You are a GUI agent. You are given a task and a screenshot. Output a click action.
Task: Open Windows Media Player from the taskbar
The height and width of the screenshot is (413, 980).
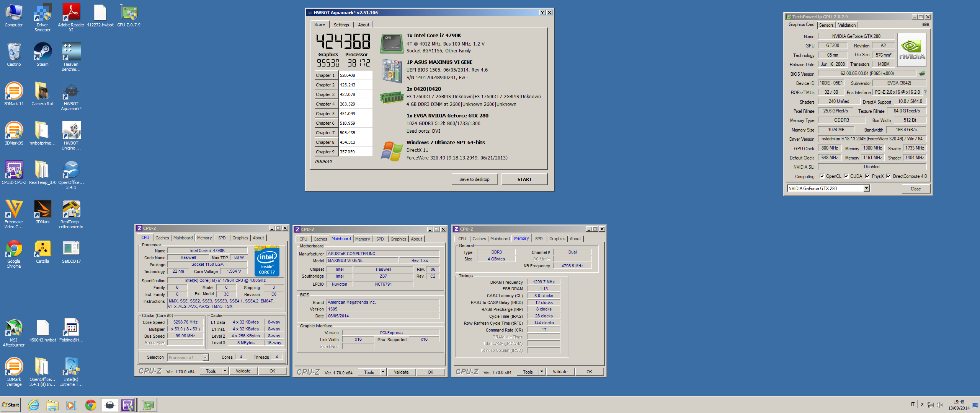click(x=71, y=405)
